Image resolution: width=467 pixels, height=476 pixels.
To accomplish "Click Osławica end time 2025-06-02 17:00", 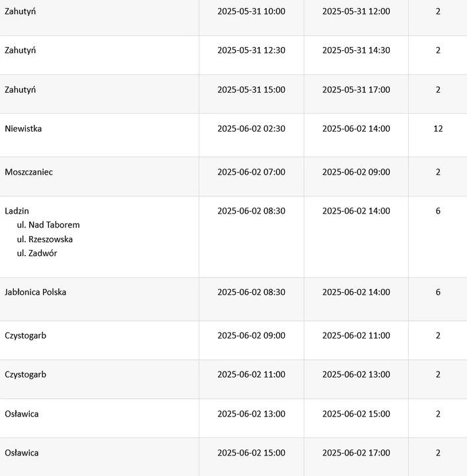I will 356,453.
